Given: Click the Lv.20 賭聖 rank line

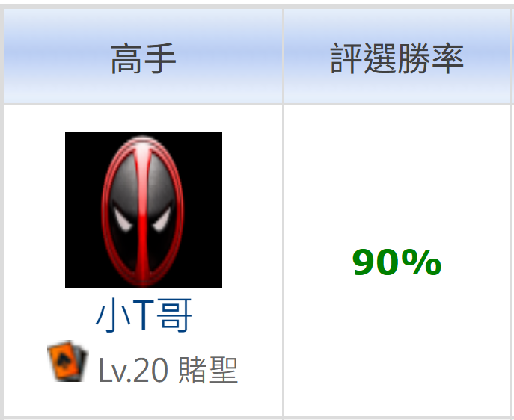Looking at the screenshot, I should point(143,362).
